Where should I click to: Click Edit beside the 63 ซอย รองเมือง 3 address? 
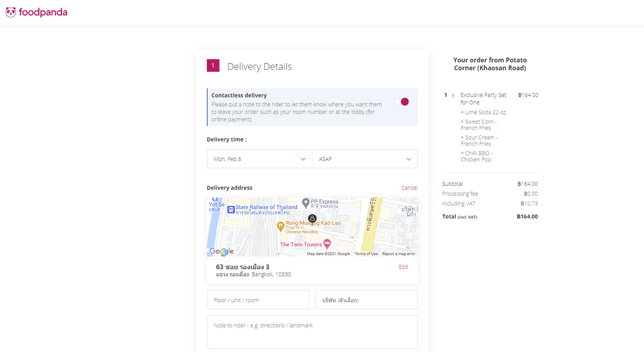pos(403,267)
